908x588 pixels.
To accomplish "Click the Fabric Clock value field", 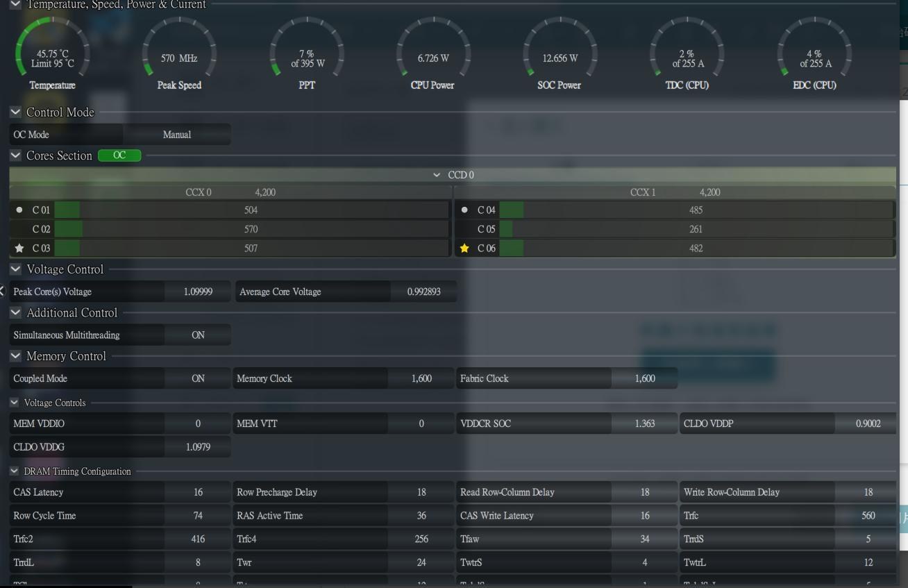I will 645,378.
